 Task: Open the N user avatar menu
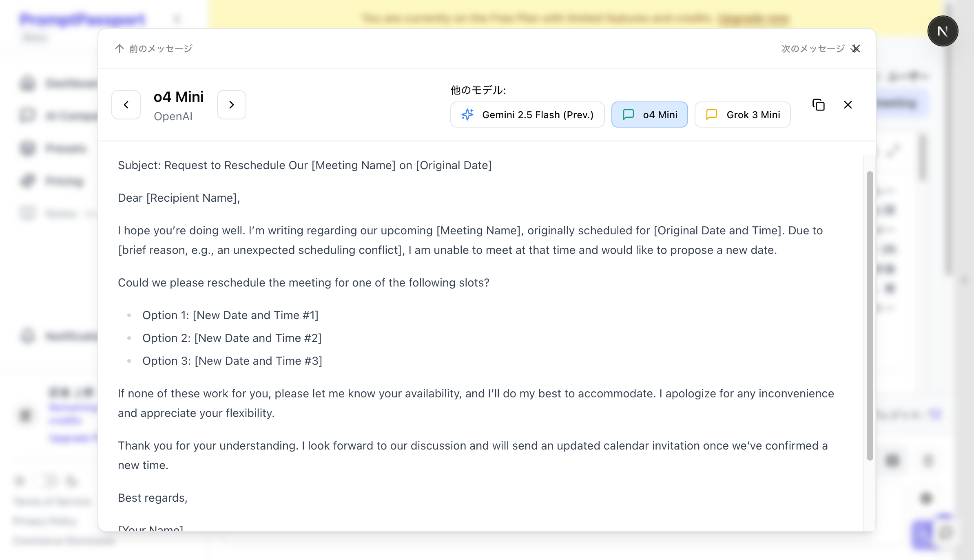(x=943, y=31)
